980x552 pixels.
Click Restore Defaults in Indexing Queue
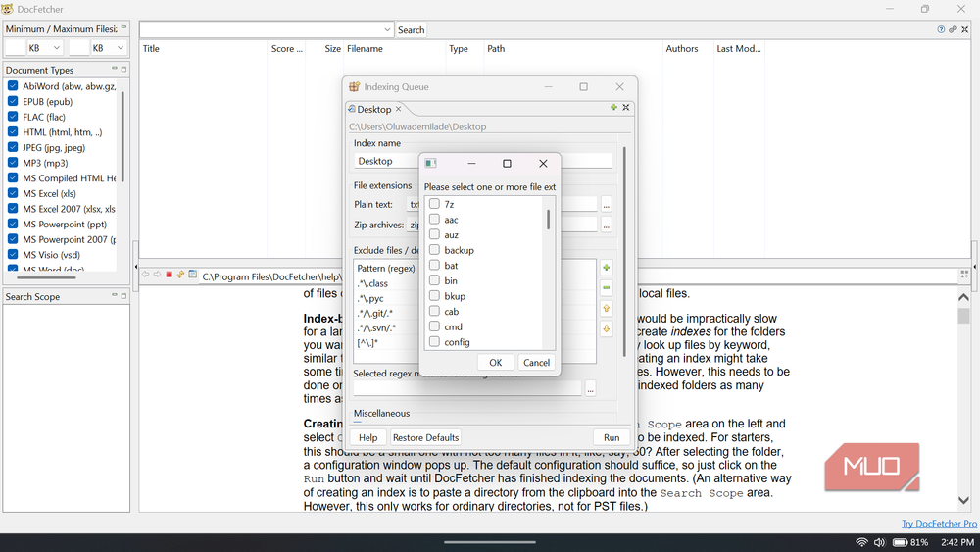pos(425,437)
